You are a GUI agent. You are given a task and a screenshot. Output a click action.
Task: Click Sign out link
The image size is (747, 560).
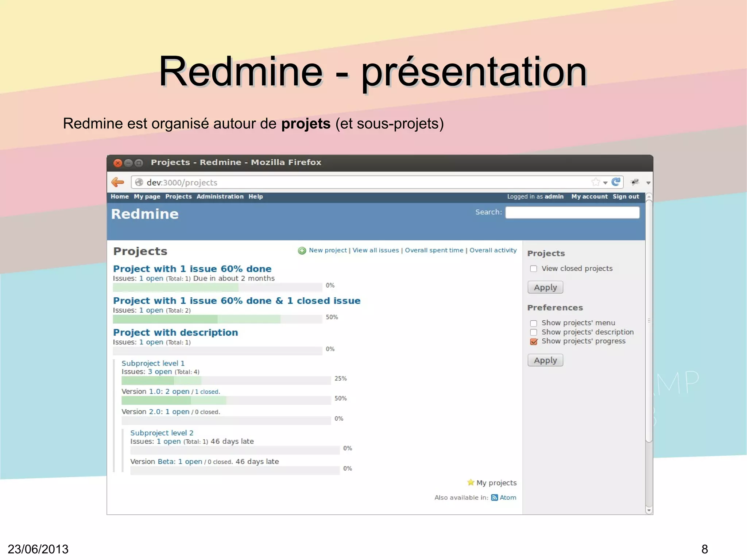[x=626, y=197]
